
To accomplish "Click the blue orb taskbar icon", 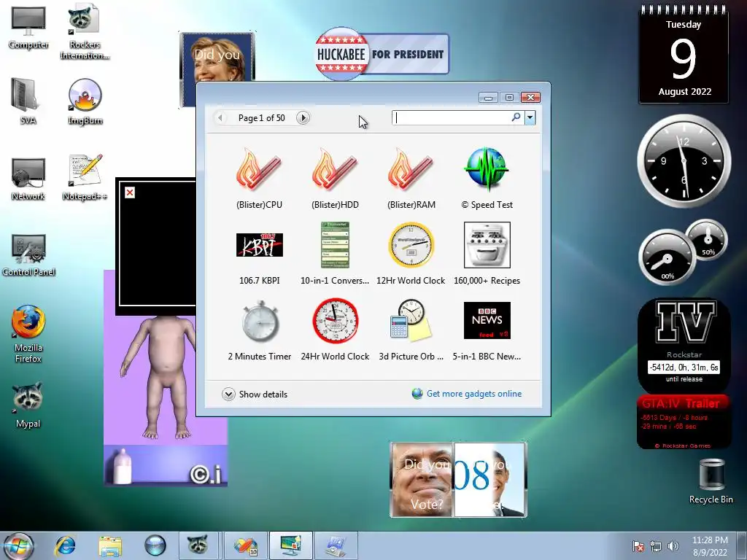I will [x=155, y=546].
